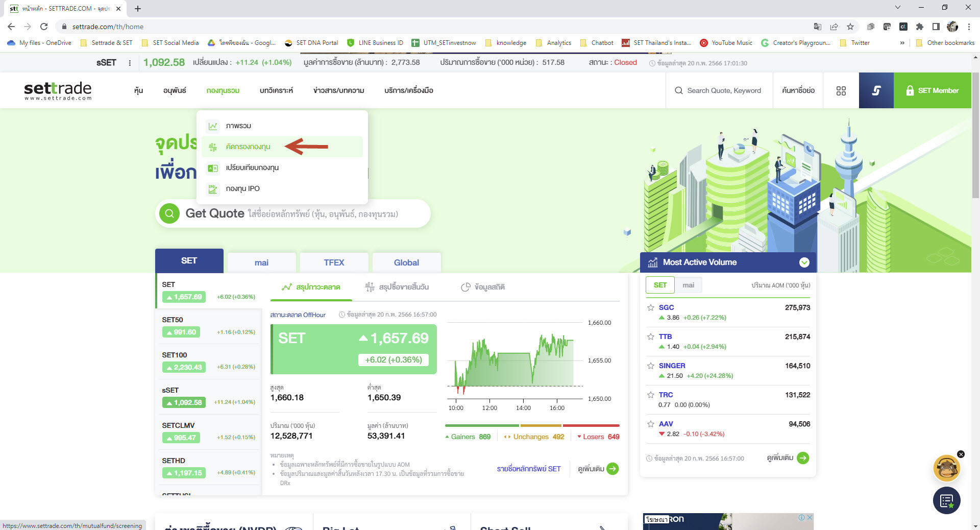
Task: Click the settrade logo to go home
Action: (x=57, y=90)
